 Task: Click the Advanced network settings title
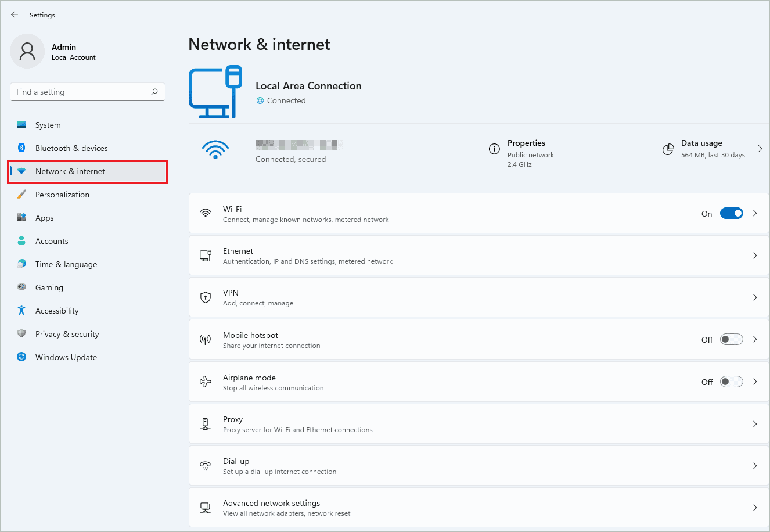click(271, 503)
